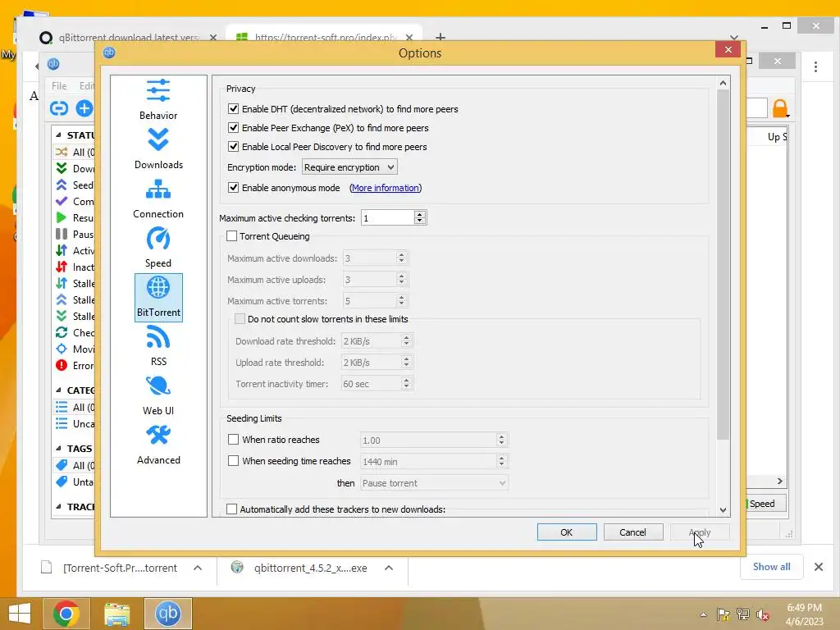Open the File menu in qBittorrent
The width and height of the screenshot is (840, 630).
[59, 85]
